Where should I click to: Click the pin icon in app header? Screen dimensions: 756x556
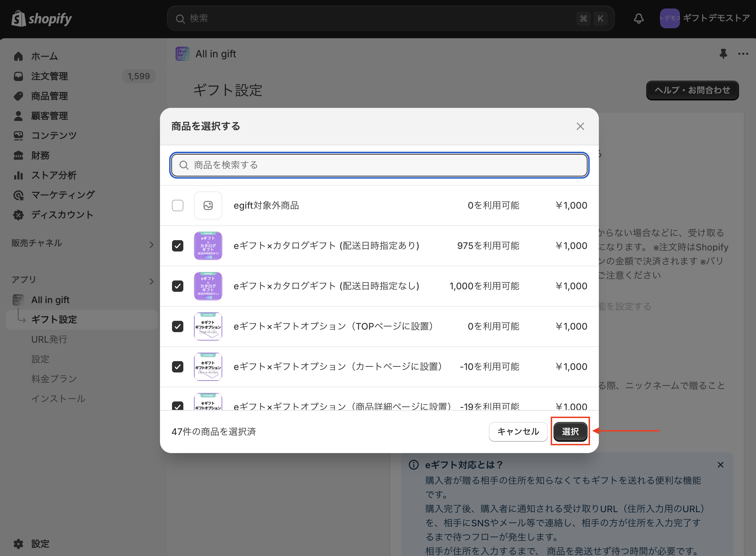coord(723,54)
